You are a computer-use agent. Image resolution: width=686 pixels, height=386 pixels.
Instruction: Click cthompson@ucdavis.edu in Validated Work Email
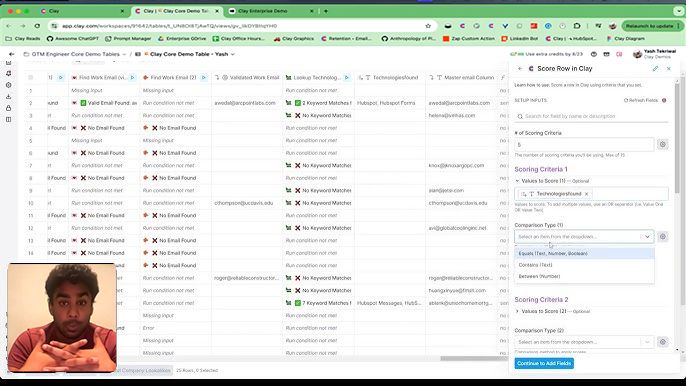(243, 203)
